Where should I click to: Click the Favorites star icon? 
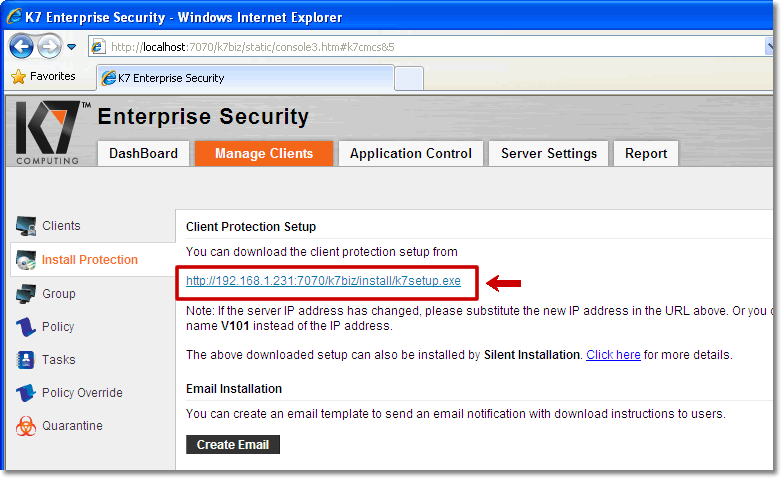tap(18, 76)
